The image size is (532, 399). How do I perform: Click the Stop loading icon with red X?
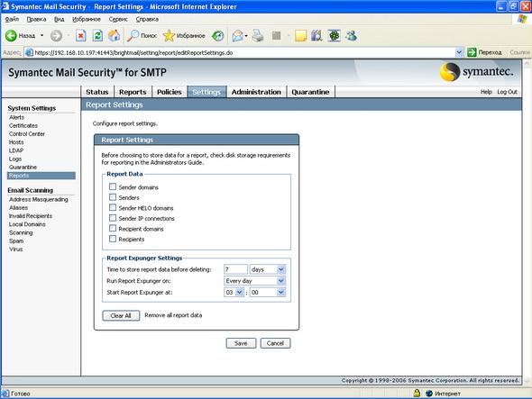pos(81,36)
